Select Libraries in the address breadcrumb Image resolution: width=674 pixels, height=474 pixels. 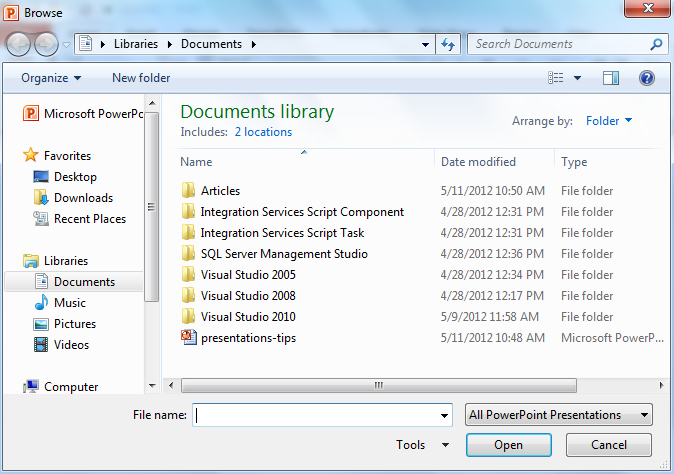(x=136, y=44)
